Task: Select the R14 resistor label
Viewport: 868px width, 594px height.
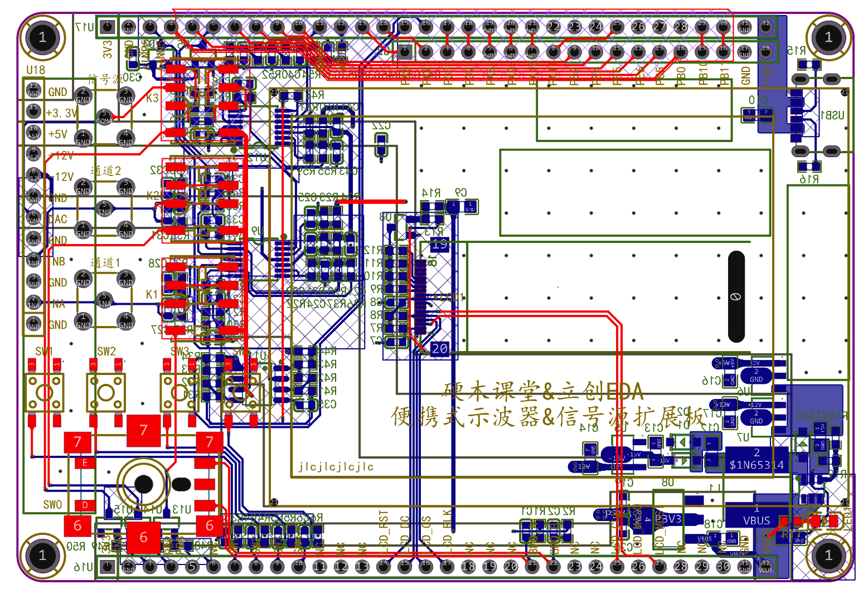Action: pos(431,193)
